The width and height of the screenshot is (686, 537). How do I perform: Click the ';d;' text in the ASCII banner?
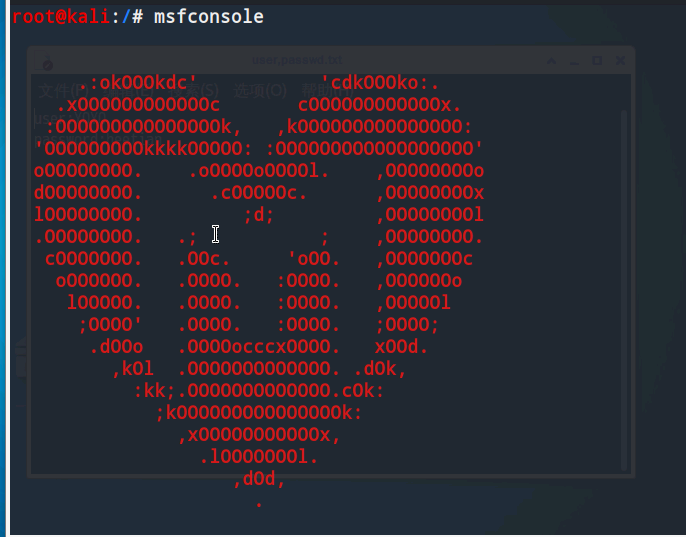(x=259, y=215)
